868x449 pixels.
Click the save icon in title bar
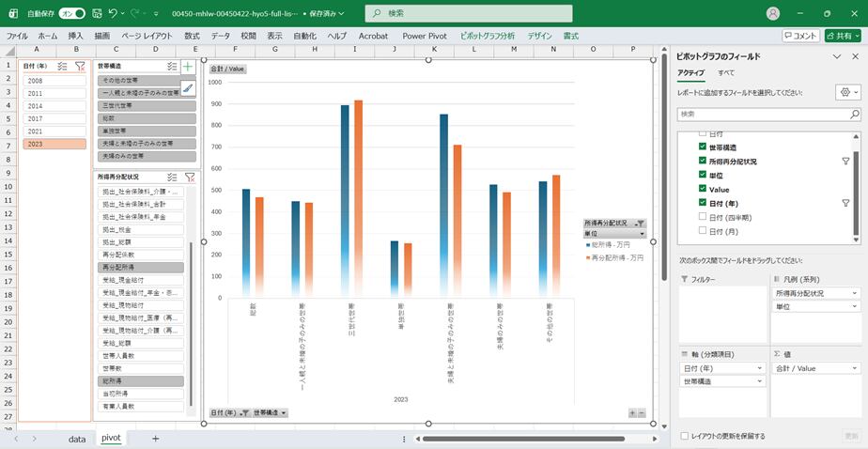[98, 14]
